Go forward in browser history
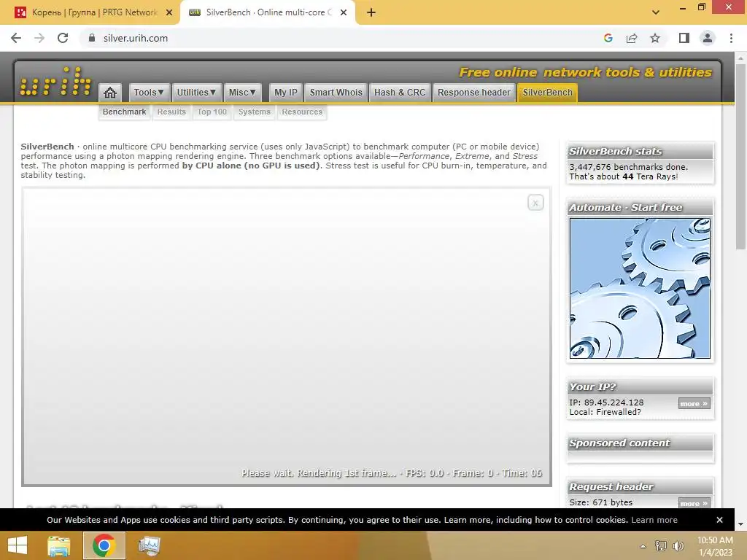The height and width of the screenshot is (560, 747). tap(39, 38)
